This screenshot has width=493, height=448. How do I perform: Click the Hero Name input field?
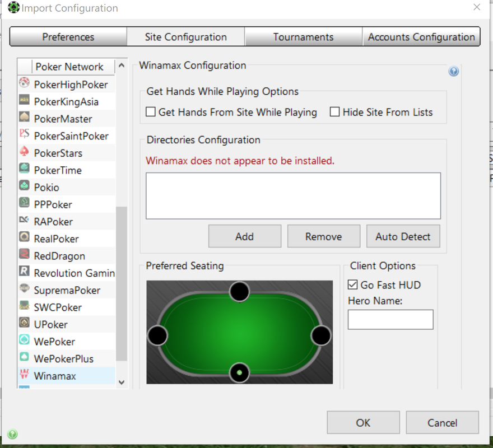[x=390, y=319]
